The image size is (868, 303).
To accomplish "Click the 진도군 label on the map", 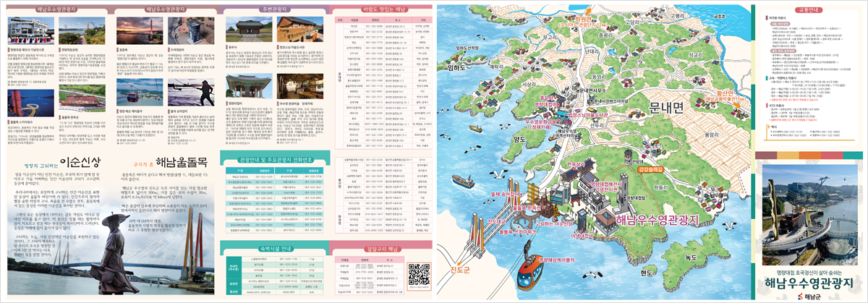I will point(461,270).
